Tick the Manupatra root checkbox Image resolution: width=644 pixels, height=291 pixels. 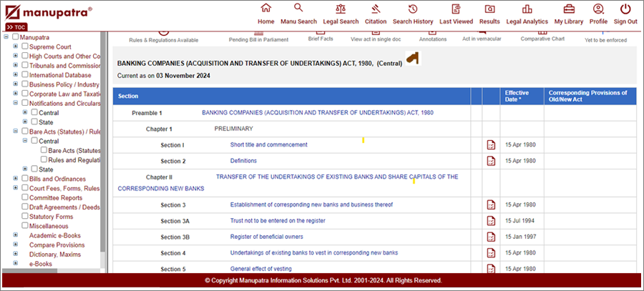tap(16, 37)
